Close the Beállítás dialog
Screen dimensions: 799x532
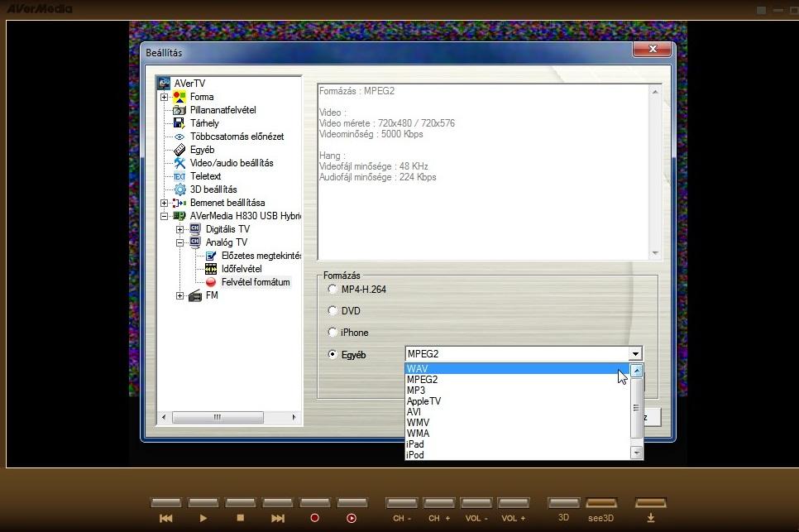[653, 49]
